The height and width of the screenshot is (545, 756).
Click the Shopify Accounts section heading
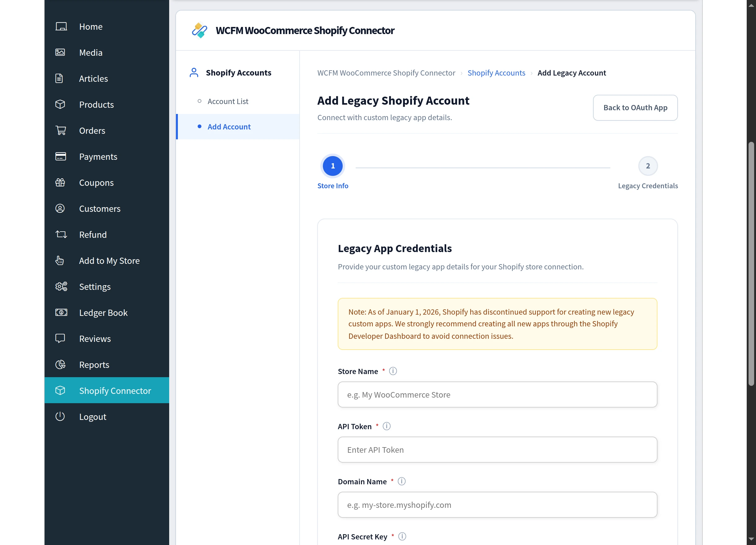click(x=238, y=73)
